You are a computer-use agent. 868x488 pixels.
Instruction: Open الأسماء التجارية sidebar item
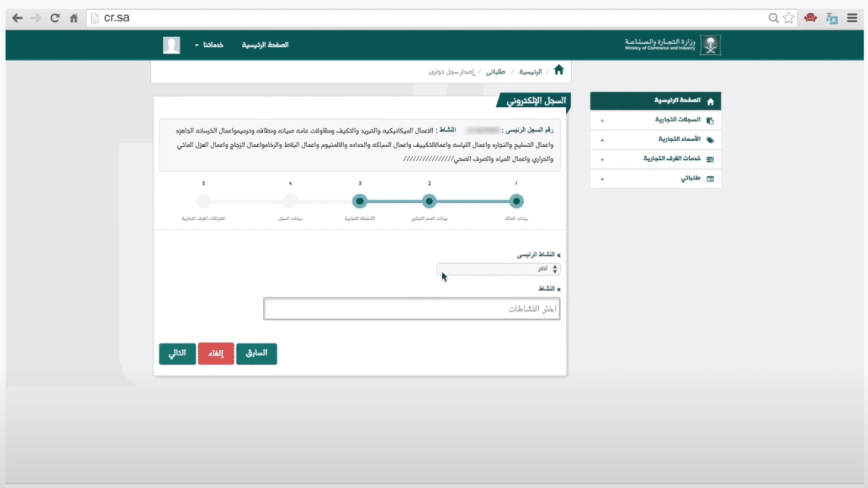tap(656, 139)
